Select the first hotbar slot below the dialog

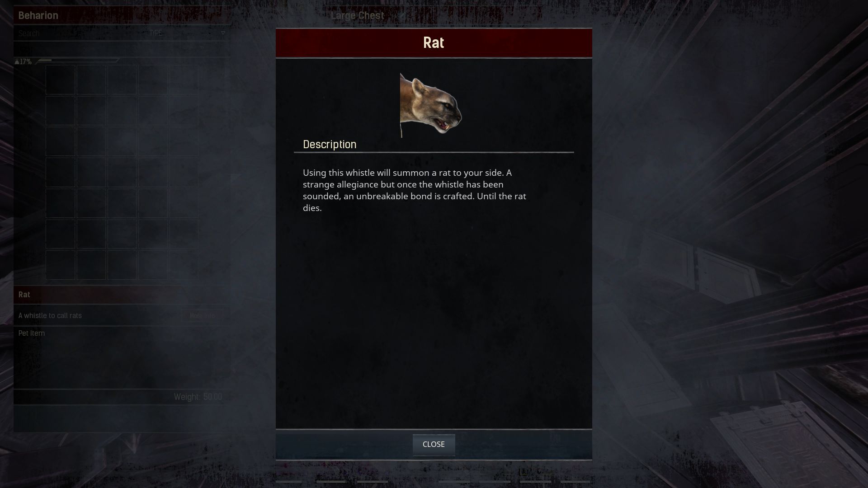point(288,482)
